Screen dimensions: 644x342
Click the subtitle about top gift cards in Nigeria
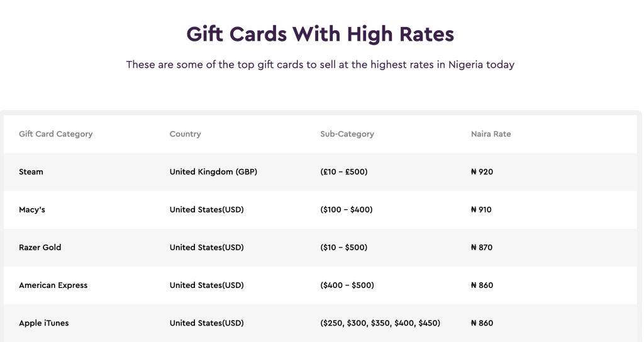click(x=320, y=65)
